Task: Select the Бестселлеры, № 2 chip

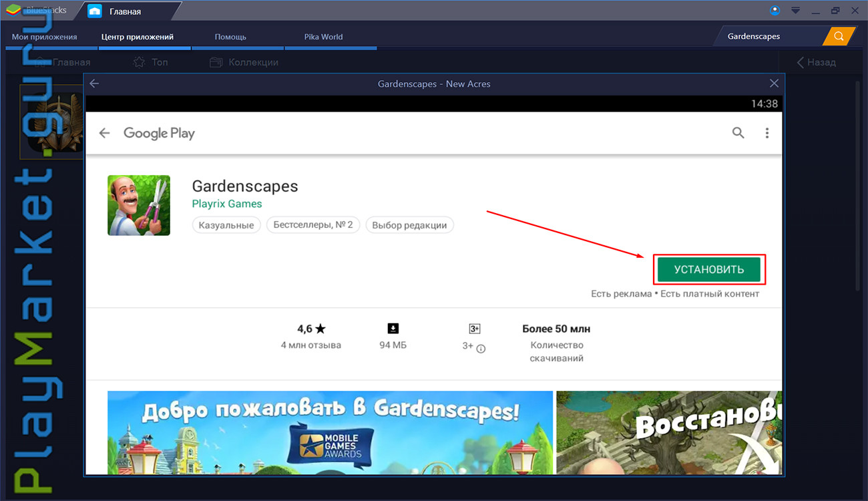Action: click(313, 225)
